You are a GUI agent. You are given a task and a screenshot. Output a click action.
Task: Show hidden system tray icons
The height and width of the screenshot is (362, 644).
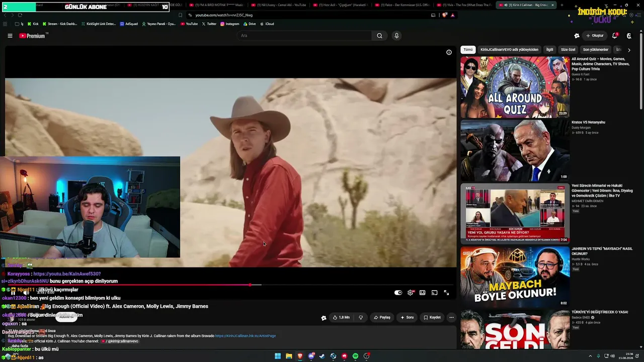(590, 356)
